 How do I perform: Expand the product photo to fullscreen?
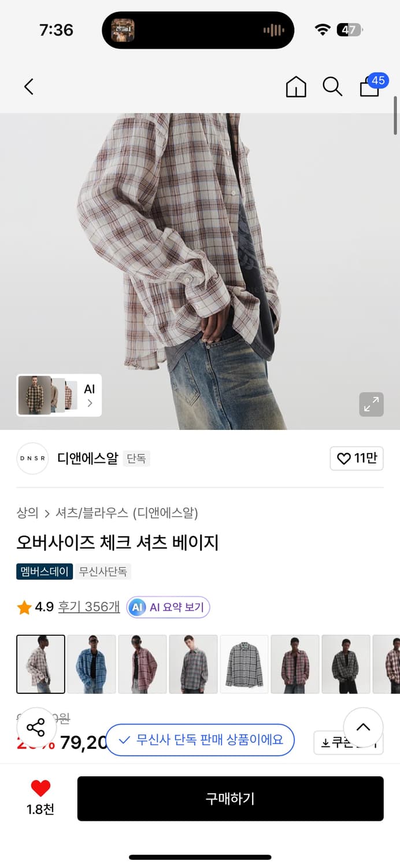371,404
